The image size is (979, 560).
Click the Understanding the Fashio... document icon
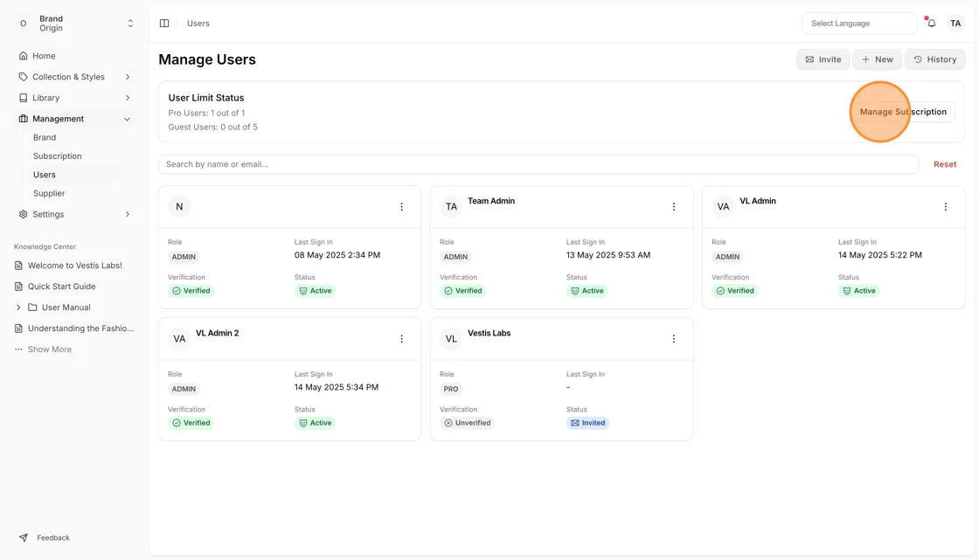click(18, 328)
